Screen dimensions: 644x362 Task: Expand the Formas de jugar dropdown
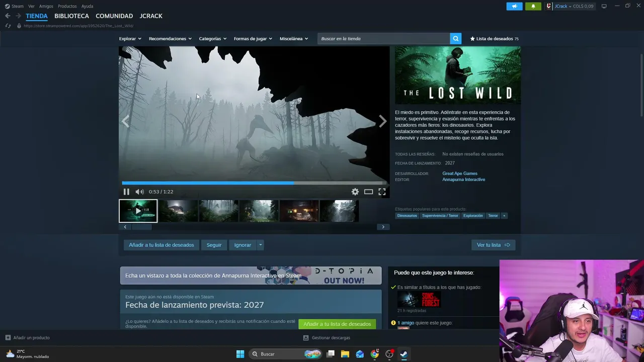click(x=253, y=39)
